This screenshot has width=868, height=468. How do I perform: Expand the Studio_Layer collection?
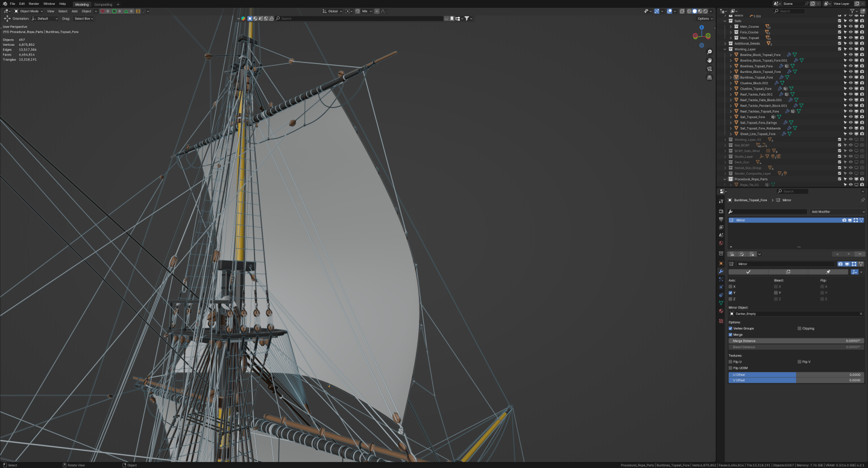point(725,157)
